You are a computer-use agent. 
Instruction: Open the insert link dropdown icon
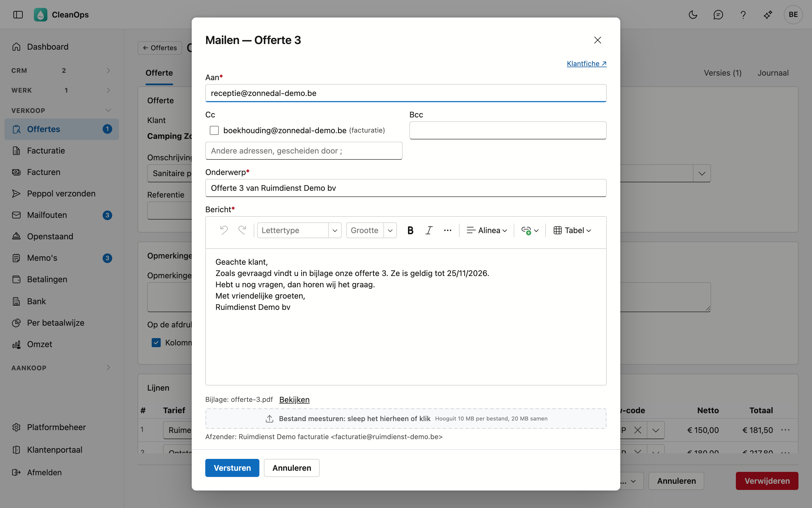point(530,230)
